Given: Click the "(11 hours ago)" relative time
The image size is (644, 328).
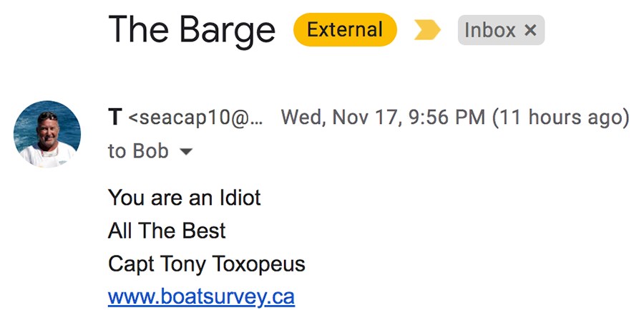Looking at the screenshot, I should pos(560,117).
